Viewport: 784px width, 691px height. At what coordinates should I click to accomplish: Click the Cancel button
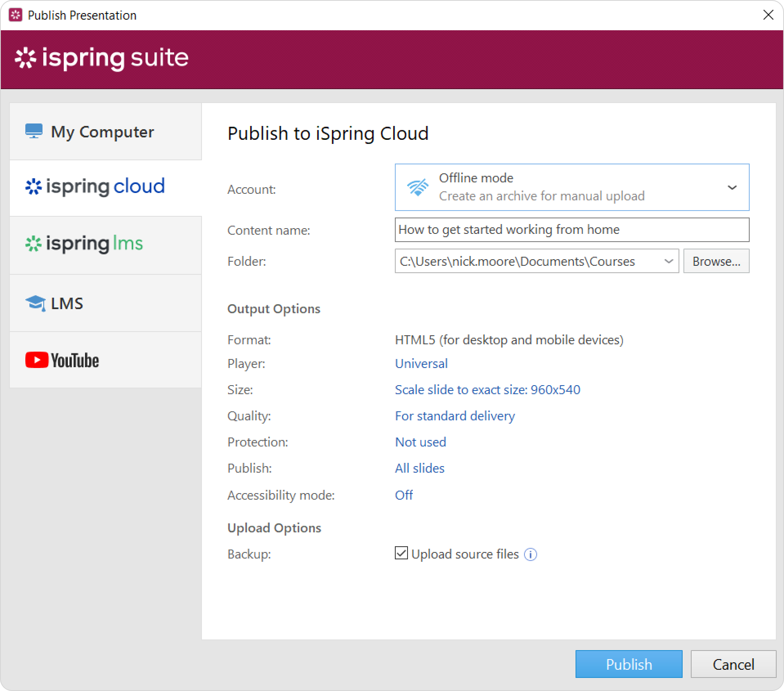(733, 664)
